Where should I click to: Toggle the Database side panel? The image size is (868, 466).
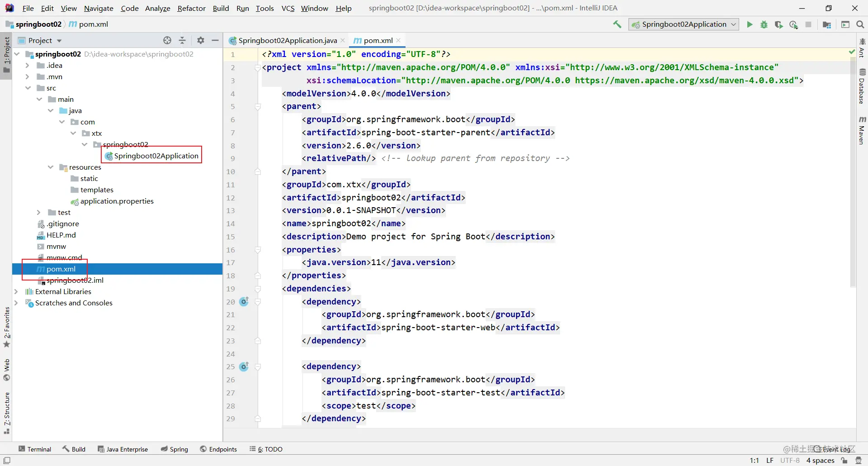click(862, 86)
